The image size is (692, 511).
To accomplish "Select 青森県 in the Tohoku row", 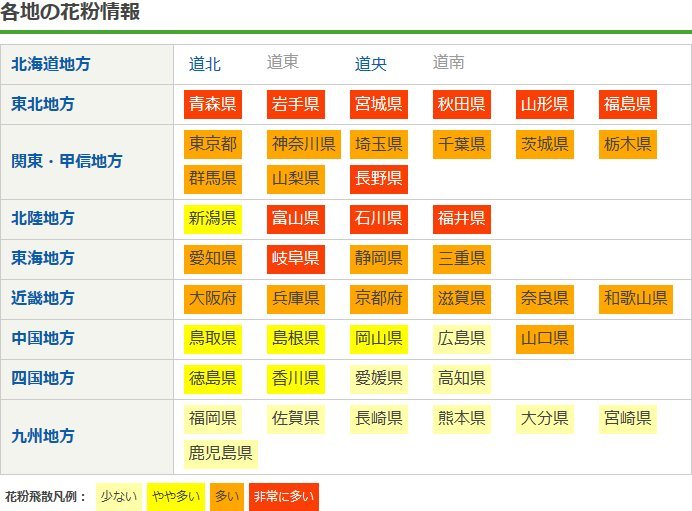I will pyautogui.click(x=212, y=104).
